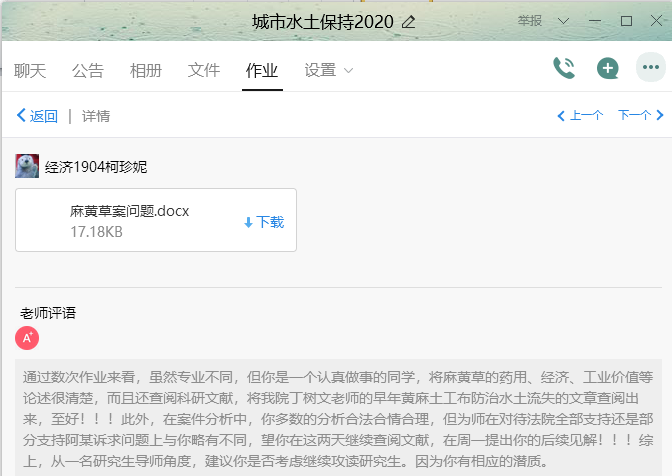Click 举报 to report the group
Image resolution: width=672 pixels, height=476 pixels.
click(530, 21)
